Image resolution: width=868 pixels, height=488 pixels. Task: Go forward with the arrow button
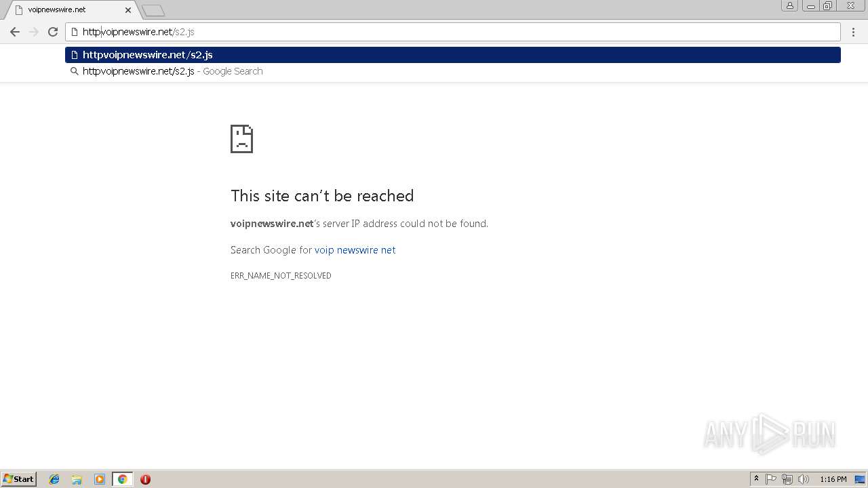click(34, 32)
